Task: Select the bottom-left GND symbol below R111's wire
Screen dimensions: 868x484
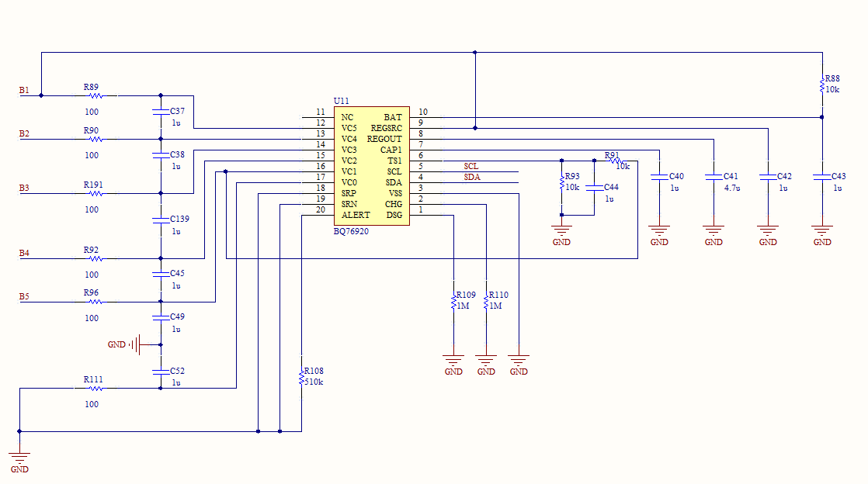Action: pyautogui.click(x=19, y=458)
